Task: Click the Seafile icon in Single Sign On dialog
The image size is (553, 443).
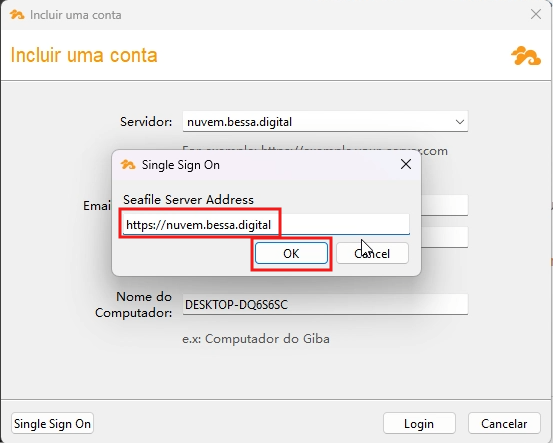Action: coord(128,165)
